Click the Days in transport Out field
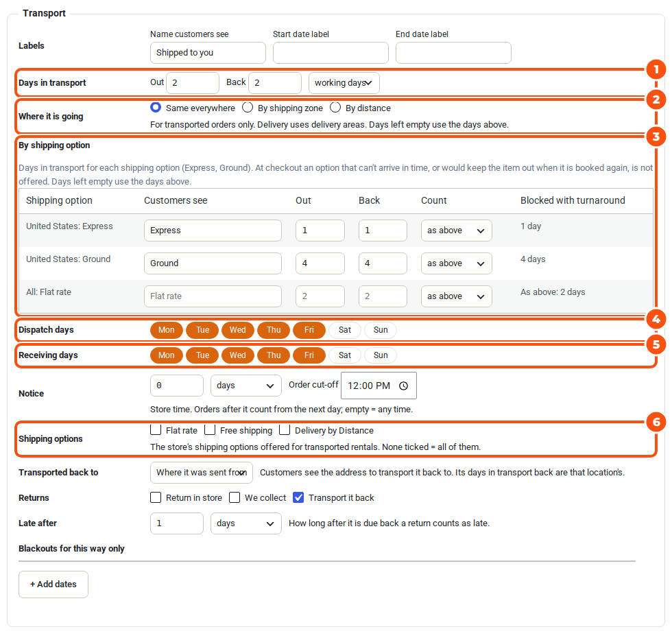 tap(193, 83)
